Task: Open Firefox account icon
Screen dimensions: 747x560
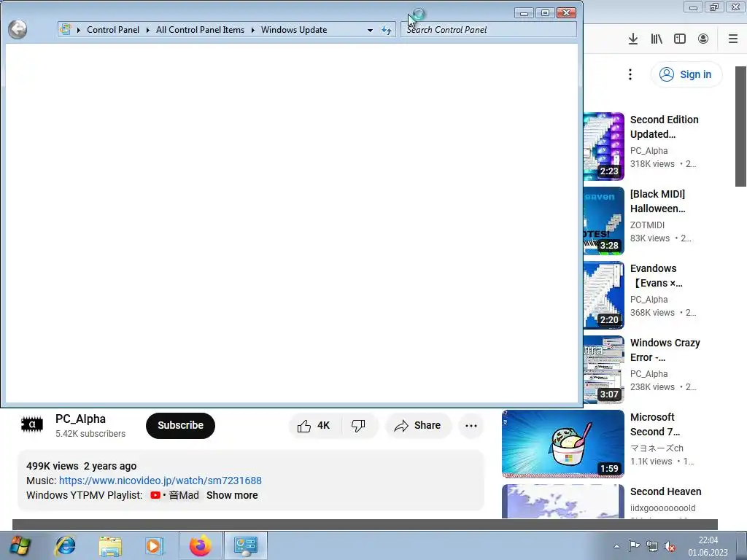Action: coord(703,39)
